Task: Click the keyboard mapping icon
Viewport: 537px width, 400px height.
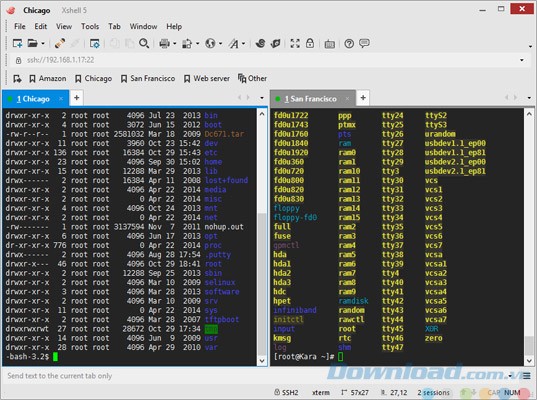Action: 330,44
